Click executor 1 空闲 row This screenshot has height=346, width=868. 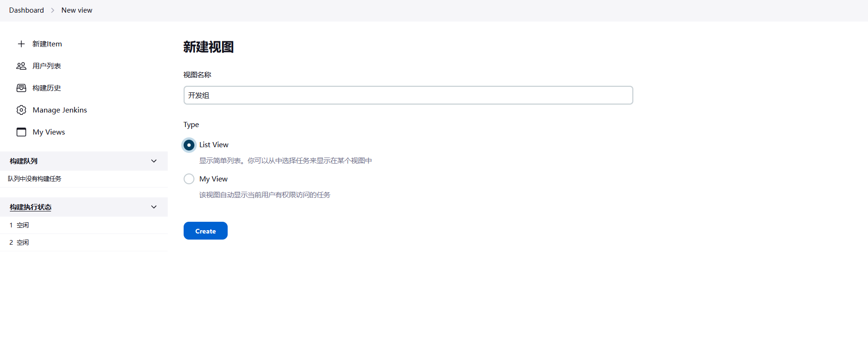point(84,225)
